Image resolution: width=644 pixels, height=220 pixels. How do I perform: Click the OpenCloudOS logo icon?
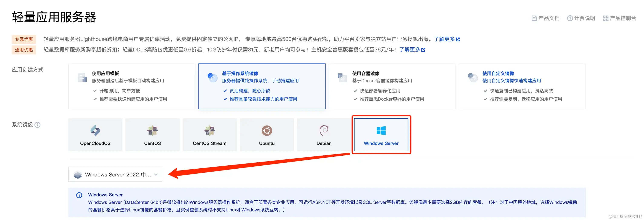(x=95, y=131)
